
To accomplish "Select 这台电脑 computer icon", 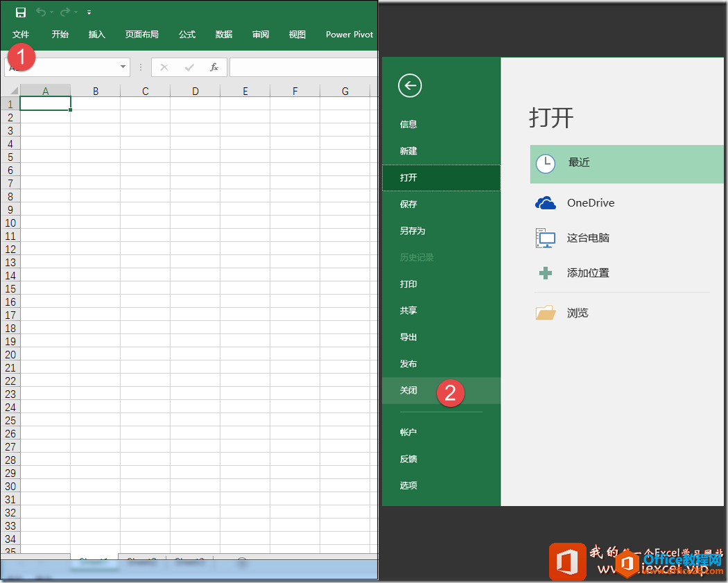I will [x=545, y=238].
